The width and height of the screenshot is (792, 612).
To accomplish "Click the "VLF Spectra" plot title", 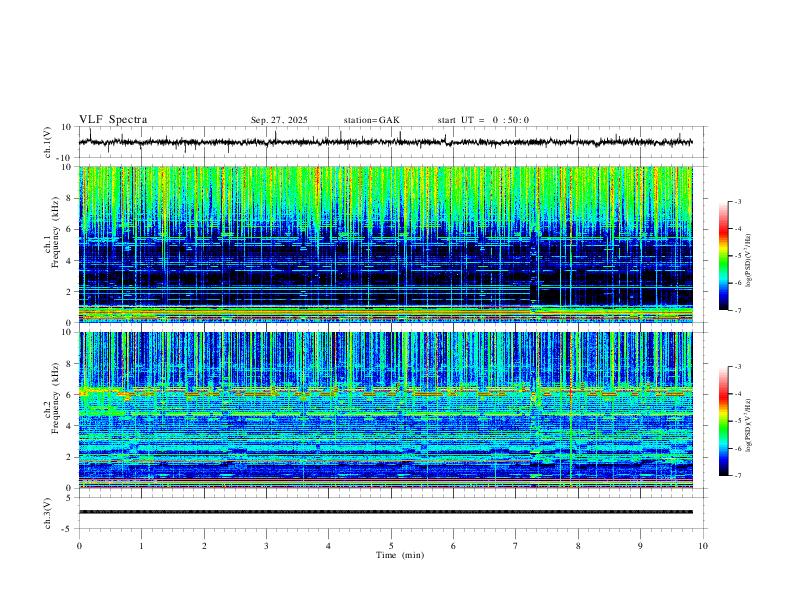I will [113, 120].
